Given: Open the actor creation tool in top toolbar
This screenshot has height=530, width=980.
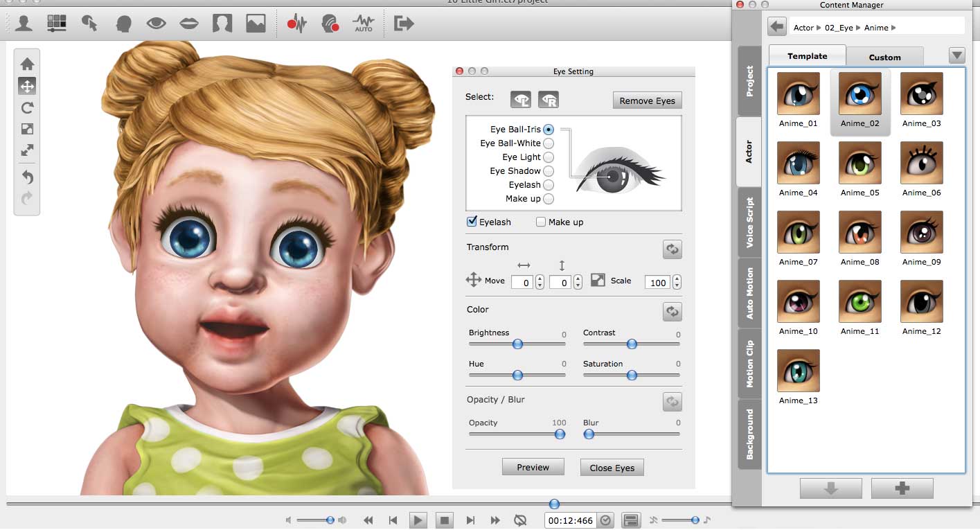Looking at the screenshot, I should coord(24,24).
